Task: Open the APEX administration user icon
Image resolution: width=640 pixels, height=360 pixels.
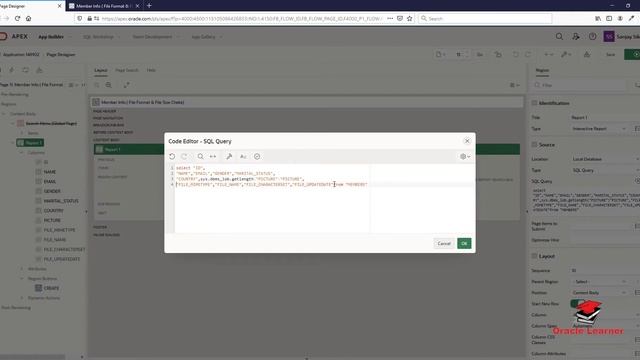Action: tap(576, 36)
